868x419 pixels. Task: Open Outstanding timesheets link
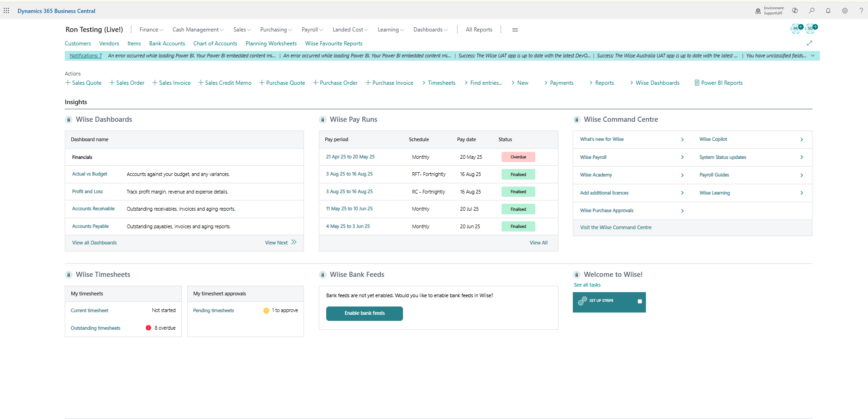[95, 328]
